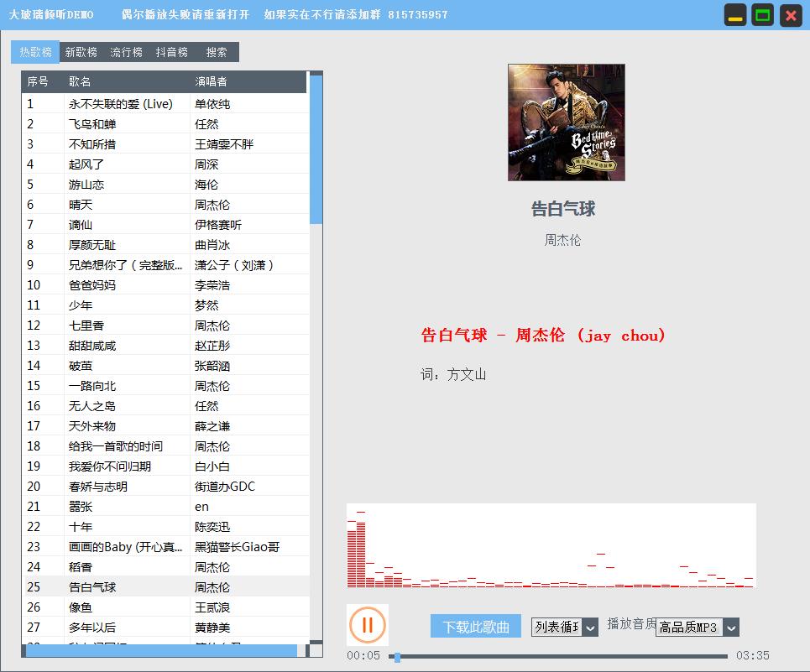
Task: Click the 下载此歌曲 button
Action: [476, 627]
